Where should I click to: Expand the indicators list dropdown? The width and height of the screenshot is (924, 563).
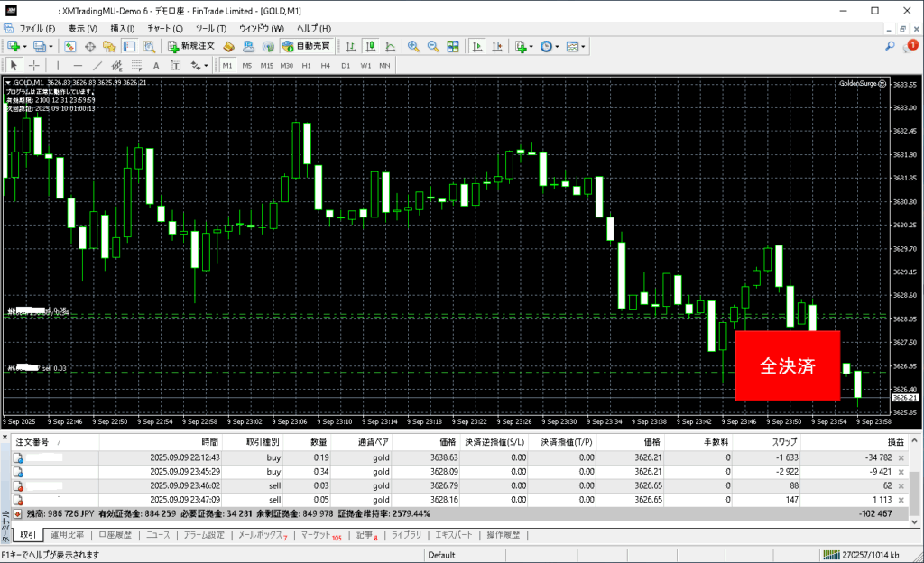click(x=532, y=46)
